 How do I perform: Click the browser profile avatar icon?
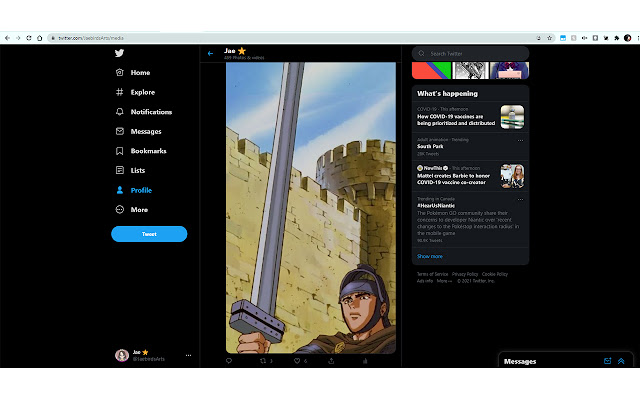(628, 38)
